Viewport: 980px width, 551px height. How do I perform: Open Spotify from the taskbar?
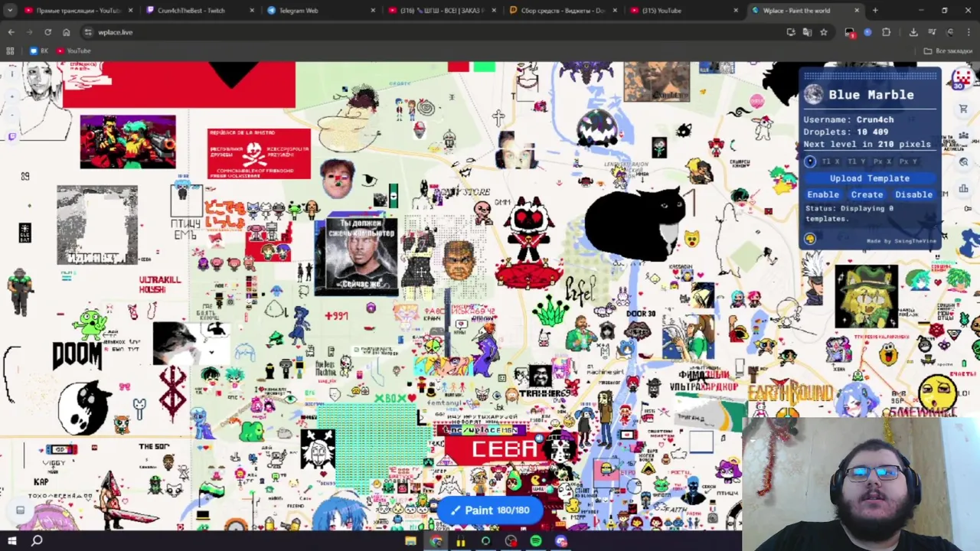pyautogui.click(x=535, y=542)
